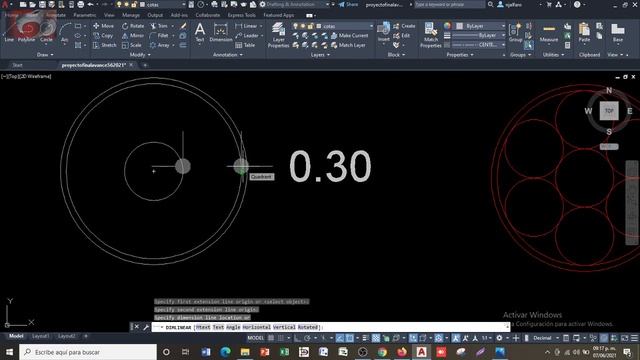Select the Leader annotation tool
This screenshot has width=640, height=360.
coord(247,36)
